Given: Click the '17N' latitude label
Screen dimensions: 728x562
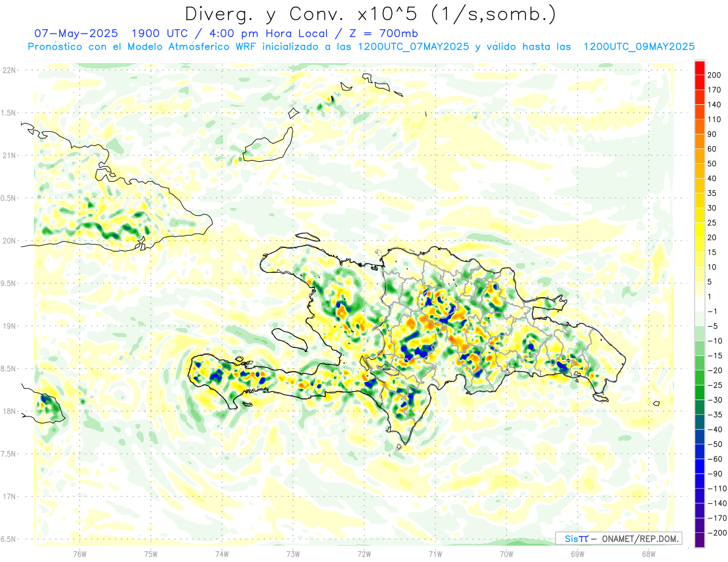Looking at the screenshot, I should tap(8, 497).
